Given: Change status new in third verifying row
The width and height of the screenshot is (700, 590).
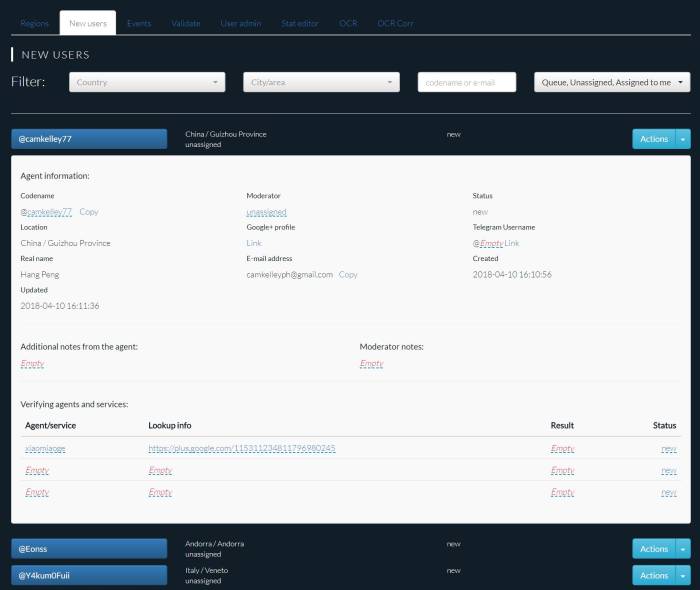Looking at the screenshot, I should point(669,492).
